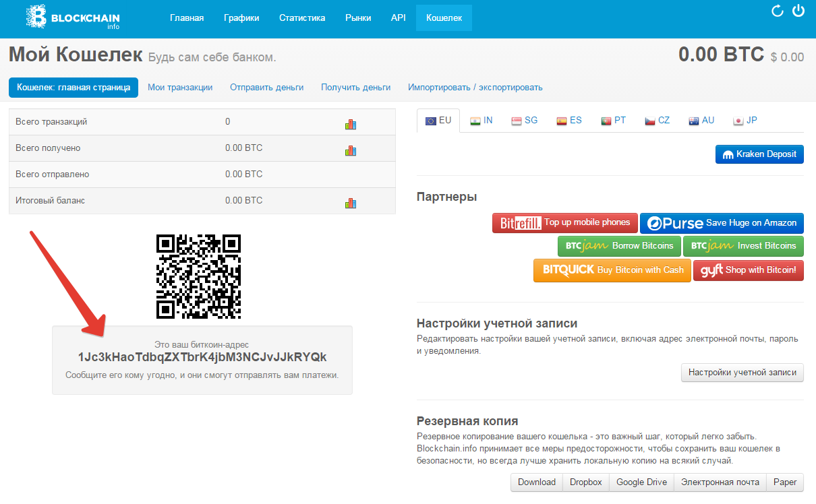Click BitQuick Buy Bitcoin with Cash
This screenshot has height=504, width=816.
click(612, 270)
